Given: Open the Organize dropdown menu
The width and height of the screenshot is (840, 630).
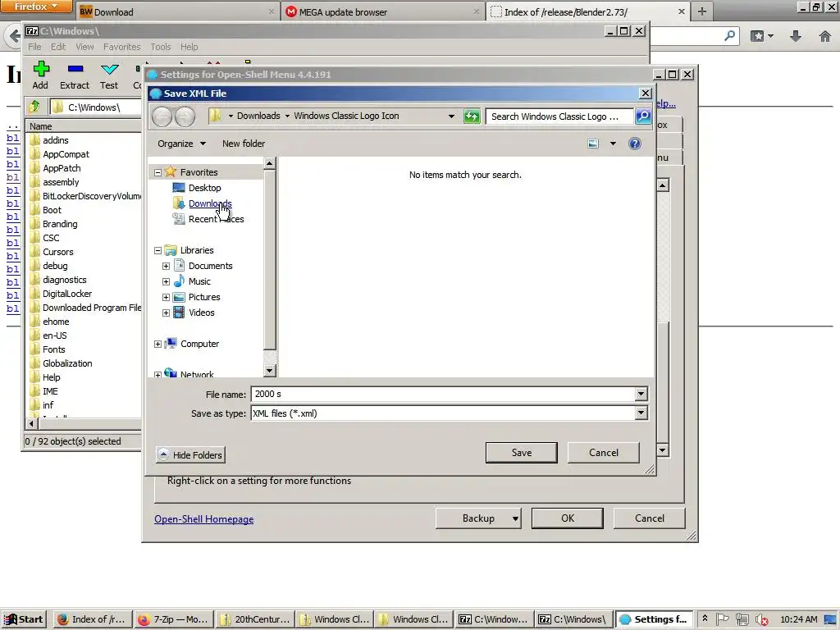Looking at the screenshot, I should pyautogui.click(x=181, y=144).
